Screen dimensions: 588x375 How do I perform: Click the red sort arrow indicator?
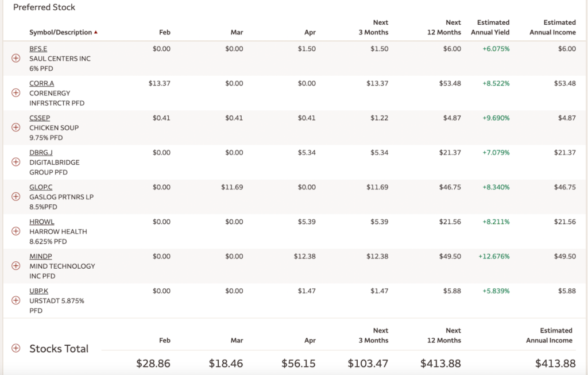(x=95, y=32)
